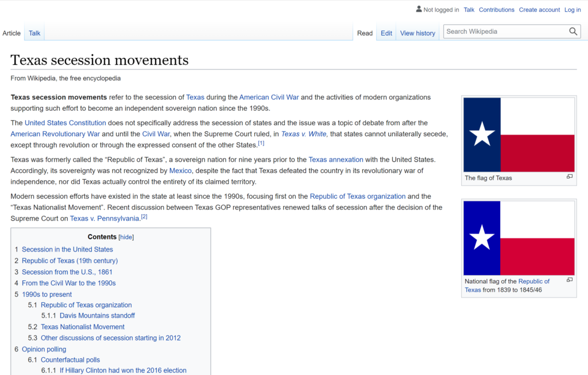Open the Texas v. Pennsylvania link

point(105,218)
